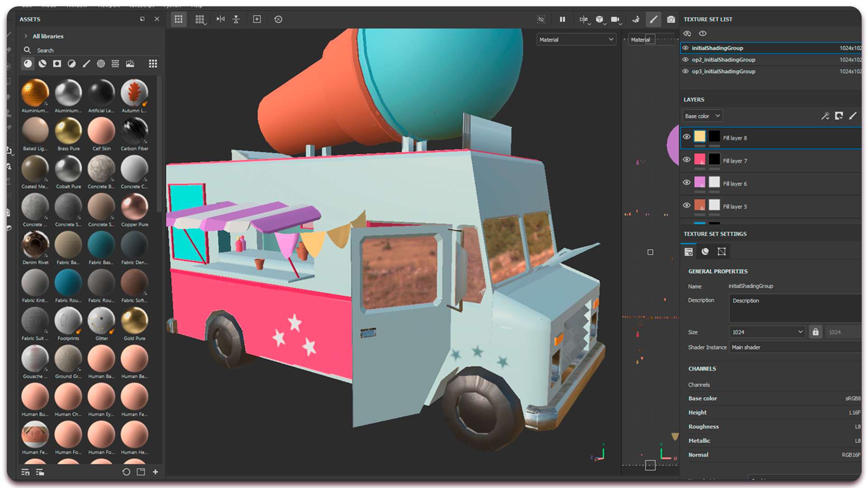Open the Base color channel dropdown
The image size is (868, 488).
coord(702,116)
